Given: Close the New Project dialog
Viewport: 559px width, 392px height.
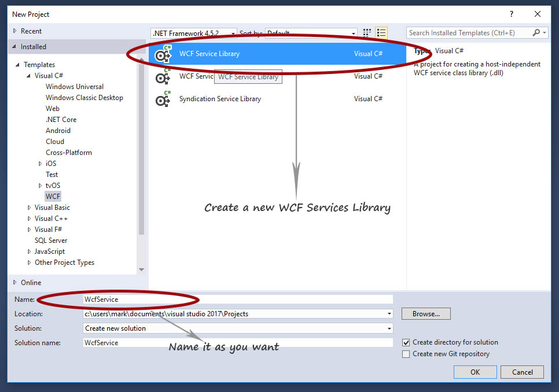Looking at the screenshot, I should (537, 14).
